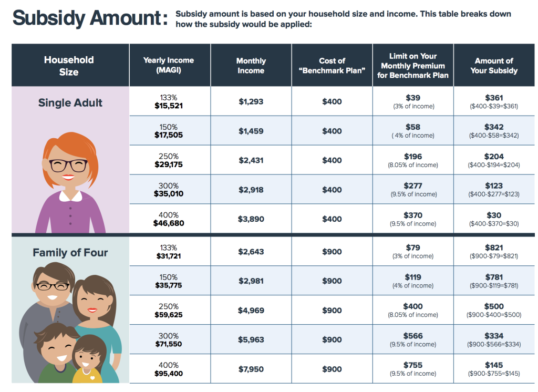Click the $755 premium limit cell

(x=413, y=369)
